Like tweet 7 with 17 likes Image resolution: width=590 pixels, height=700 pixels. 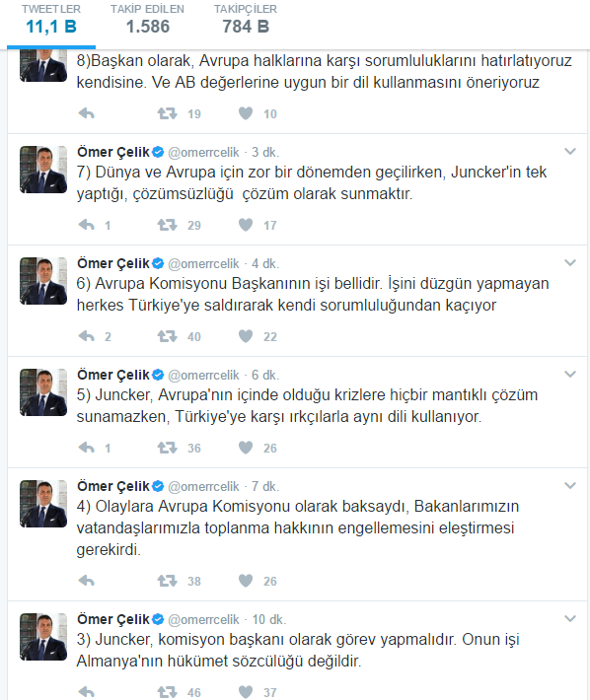pos(246,225)
